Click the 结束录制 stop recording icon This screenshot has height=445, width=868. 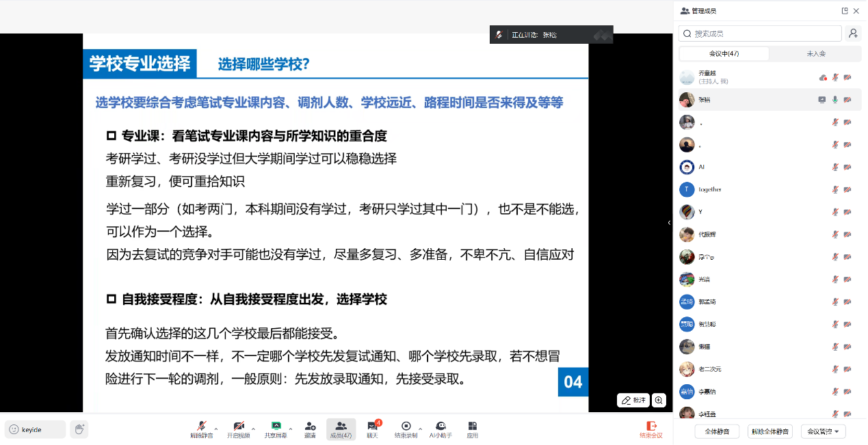click(x=406, y=426)
